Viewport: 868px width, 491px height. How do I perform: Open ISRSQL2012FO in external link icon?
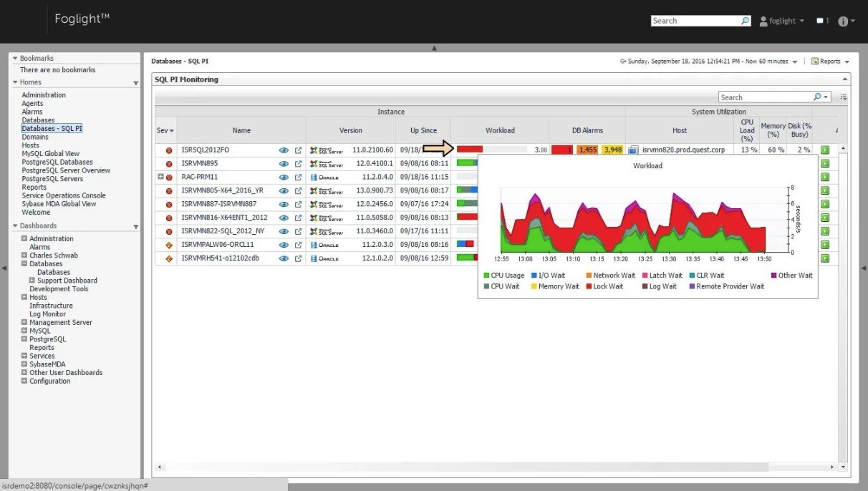pos(298,150)
